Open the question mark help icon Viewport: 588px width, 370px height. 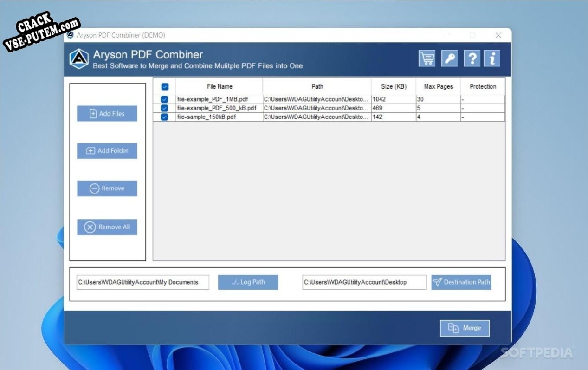(472, 58)
